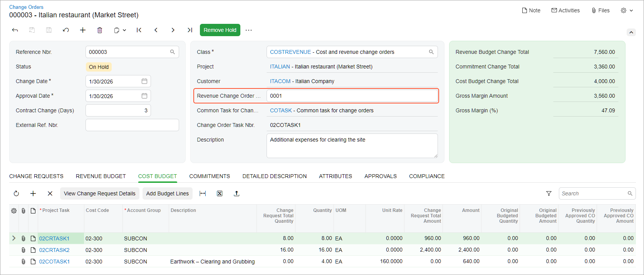644x275 pixels.
Task: Click the Contract Change (Days) field
Action: click(118, 110)
